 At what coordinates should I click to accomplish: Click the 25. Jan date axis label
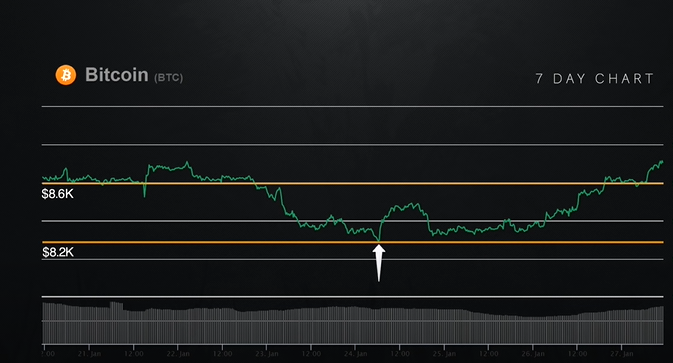tap(444, 354)
